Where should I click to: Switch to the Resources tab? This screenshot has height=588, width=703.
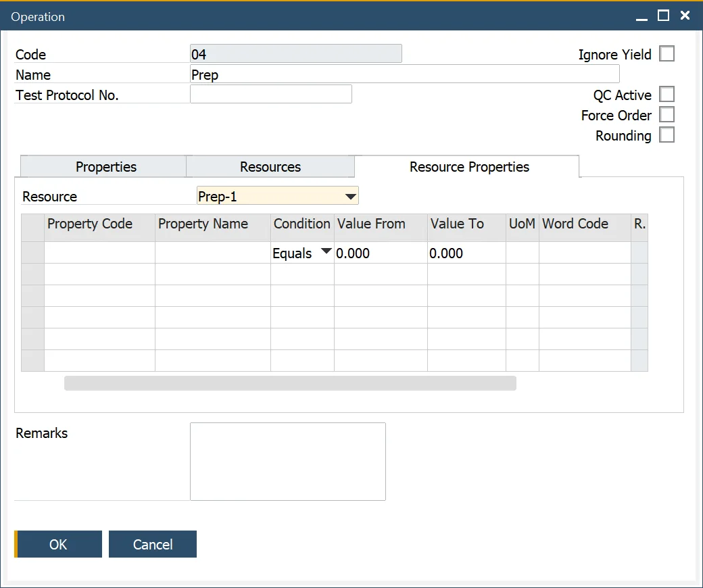pyautogui.click(x=270, y=166)
